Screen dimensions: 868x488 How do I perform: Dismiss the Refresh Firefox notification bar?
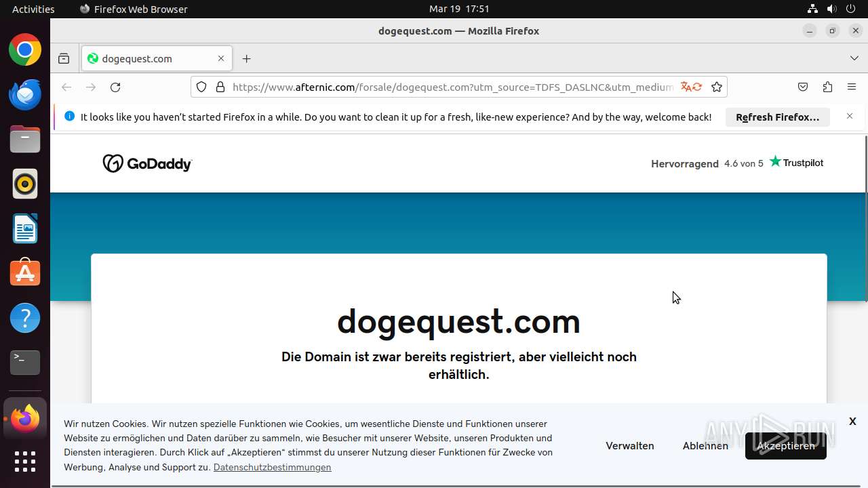850,116
